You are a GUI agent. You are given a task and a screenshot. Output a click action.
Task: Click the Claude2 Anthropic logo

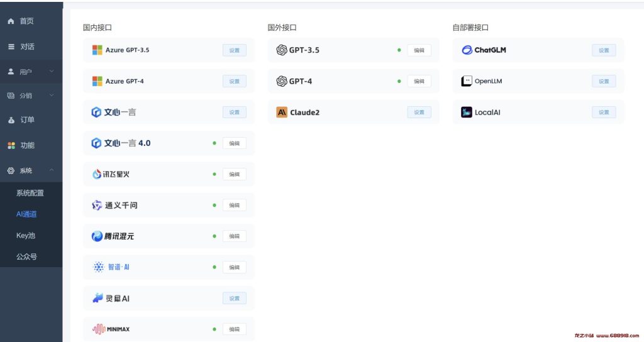pos(282,112)
